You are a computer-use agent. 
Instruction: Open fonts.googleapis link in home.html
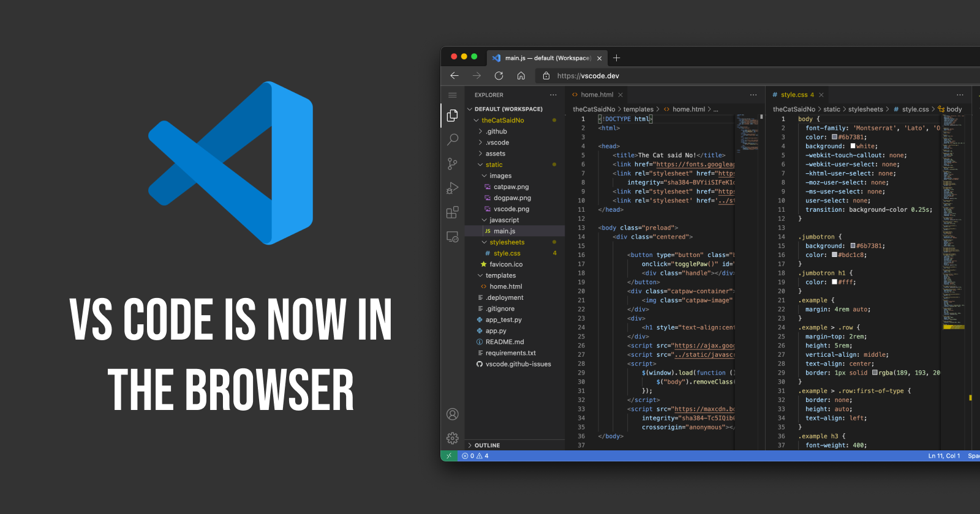(695, 165)
